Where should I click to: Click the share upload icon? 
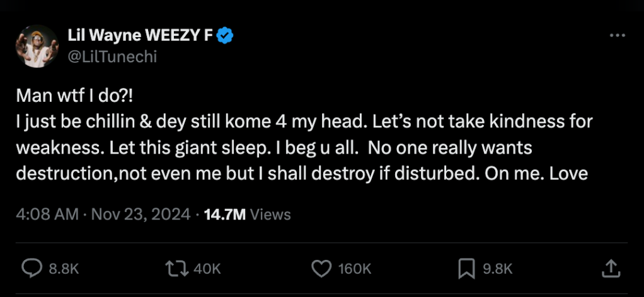tap(610, 269)
